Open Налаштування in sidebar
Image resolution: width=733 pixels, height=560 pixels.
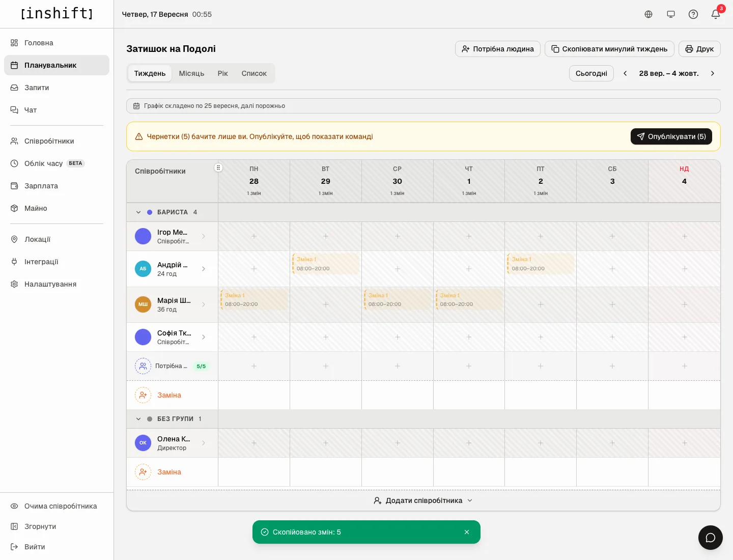click(x=57, y=284)
